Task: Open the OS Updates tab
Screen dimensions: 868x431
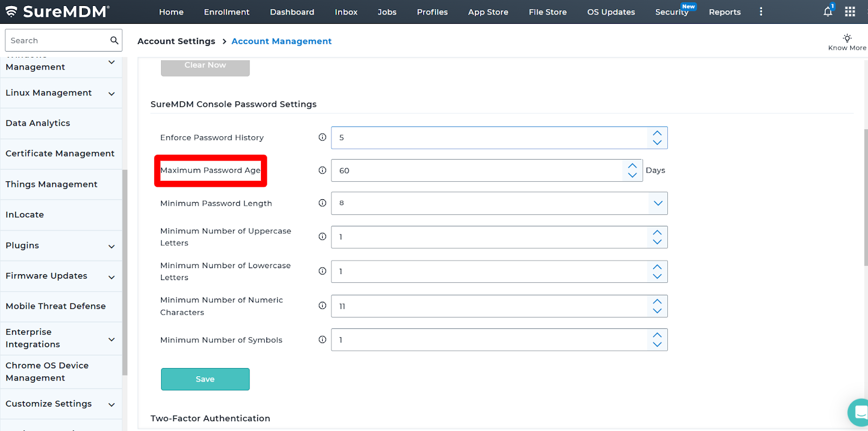Action: point(611,12)
